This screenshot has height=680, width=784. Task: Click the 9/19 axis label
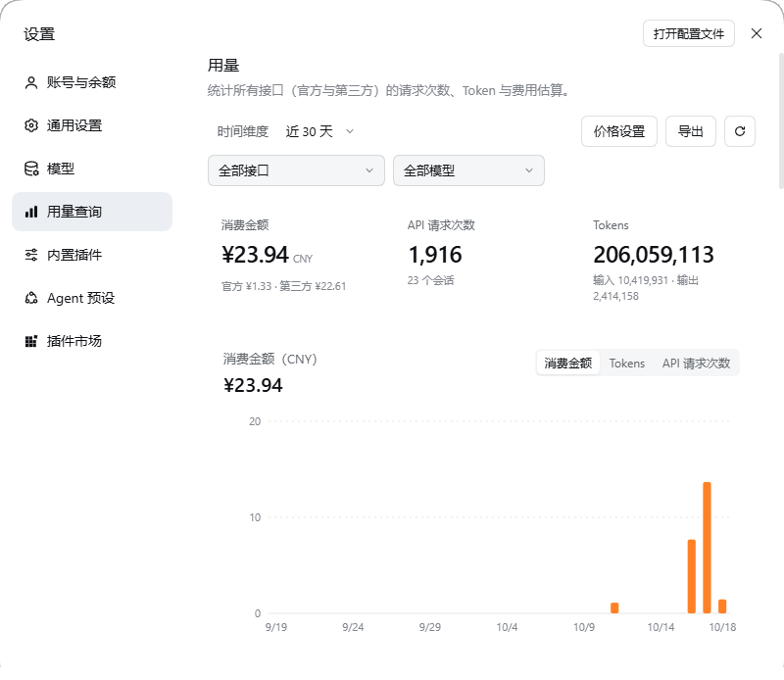coord(276,627)
